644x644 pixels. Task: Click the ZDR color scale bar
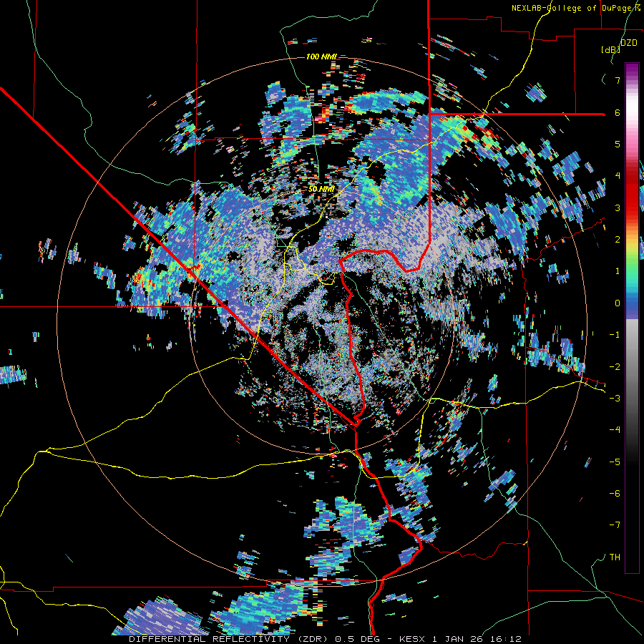click(632, 318)
